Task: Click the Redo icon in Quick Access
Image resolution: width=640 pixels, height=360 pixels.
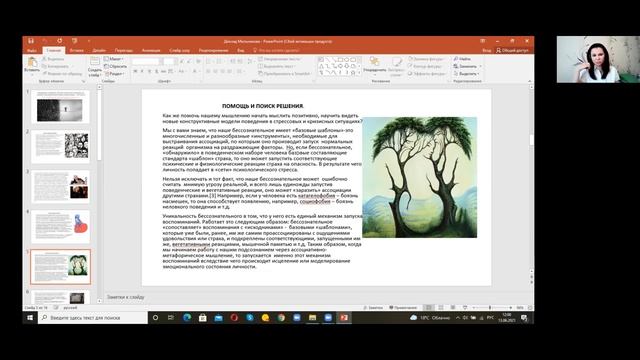Action: (x=60, y=41)
